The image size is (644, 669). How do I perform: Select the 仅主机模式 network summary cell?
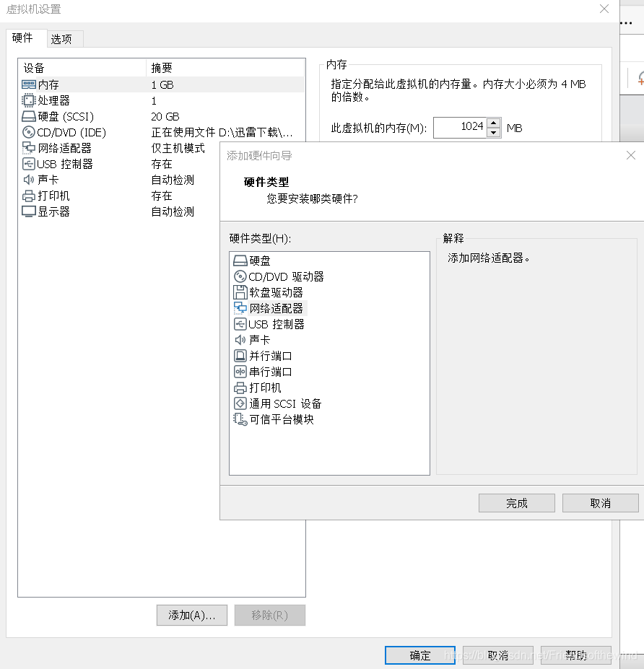coord(178,148)
